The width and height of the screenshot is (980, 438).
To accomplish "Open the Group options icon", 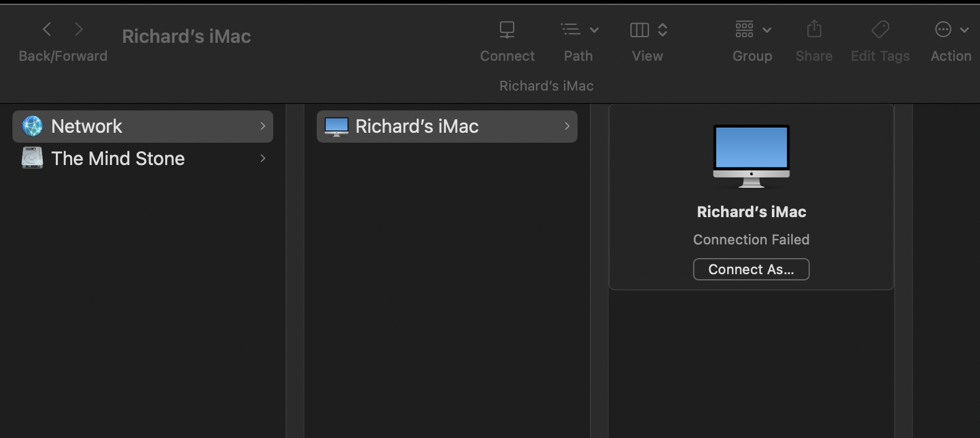I will [x=745, y=29].
